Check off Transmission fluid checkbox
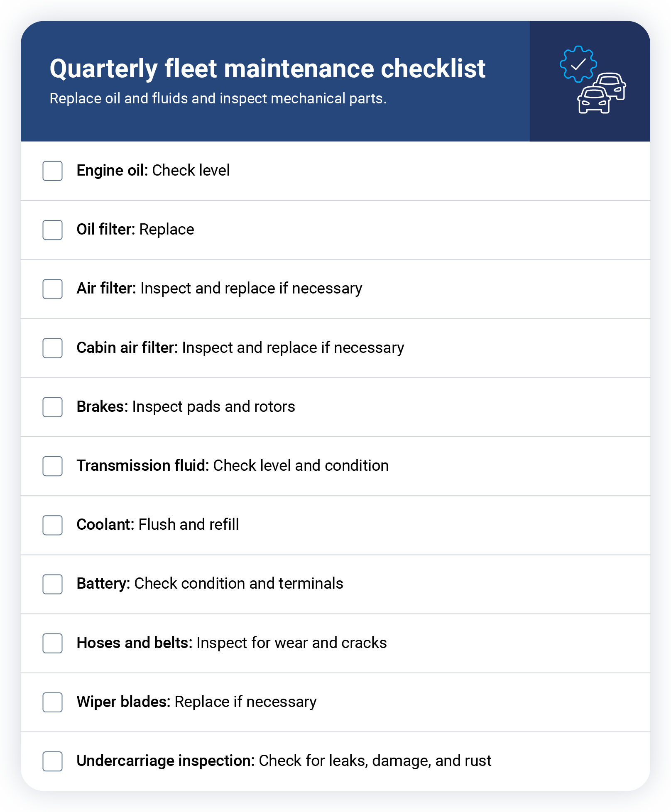This screenshot has height=812, width=671. click(53, 466)
